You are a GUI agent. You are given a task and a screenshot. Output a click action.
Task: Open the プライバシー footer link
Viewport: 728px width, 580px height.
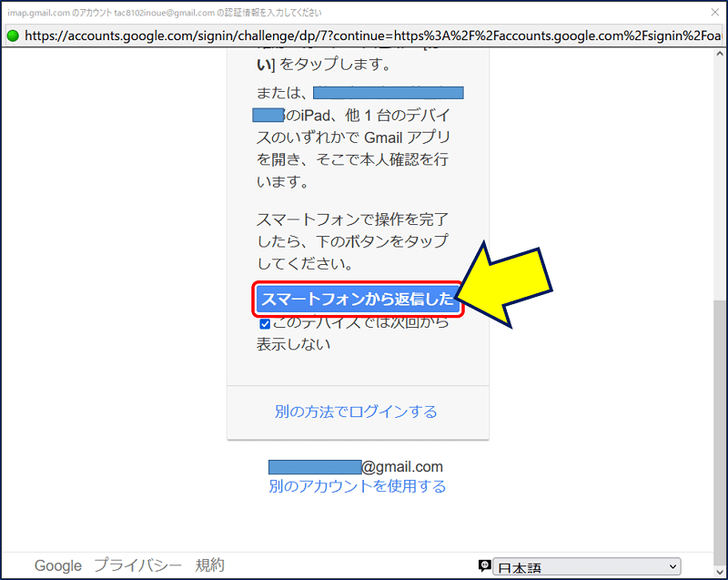click(x=138, y=565)
